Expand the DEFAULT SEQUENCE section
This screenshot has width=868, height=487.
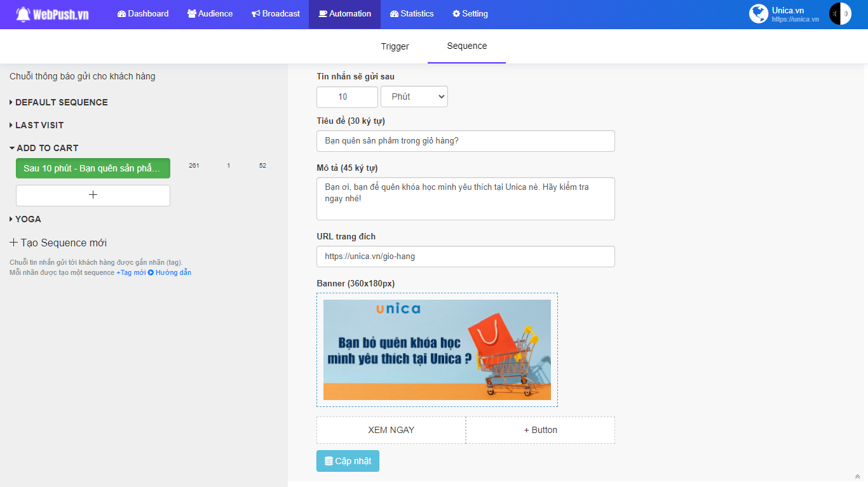click(x=58, y=102)
